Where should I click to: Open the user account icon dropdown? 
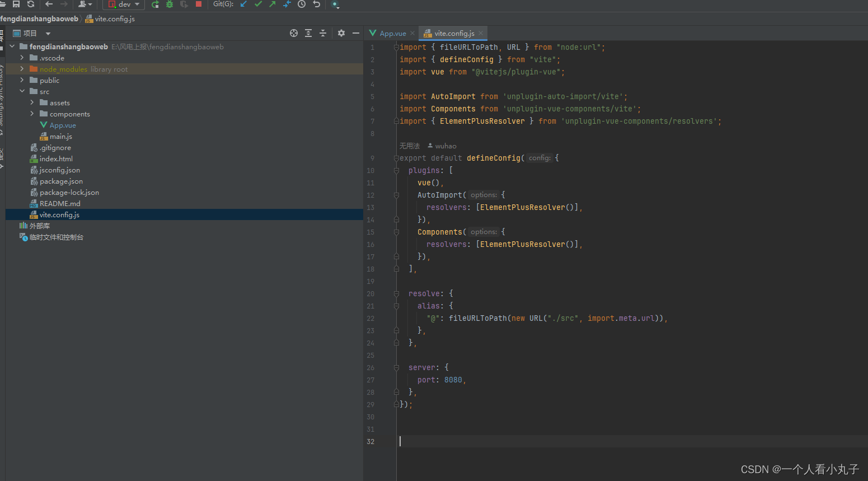coord(85,4)
